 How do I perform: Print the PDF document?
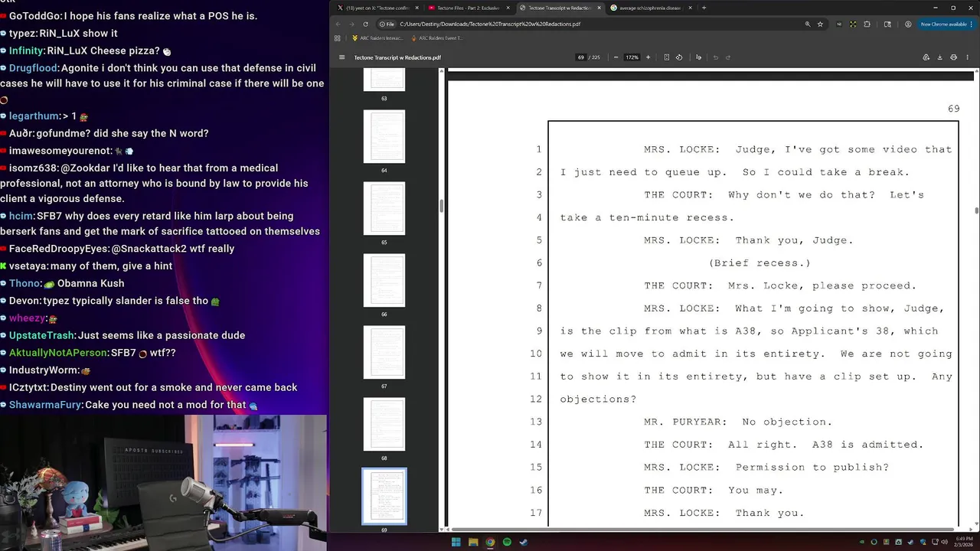[953, 57]
